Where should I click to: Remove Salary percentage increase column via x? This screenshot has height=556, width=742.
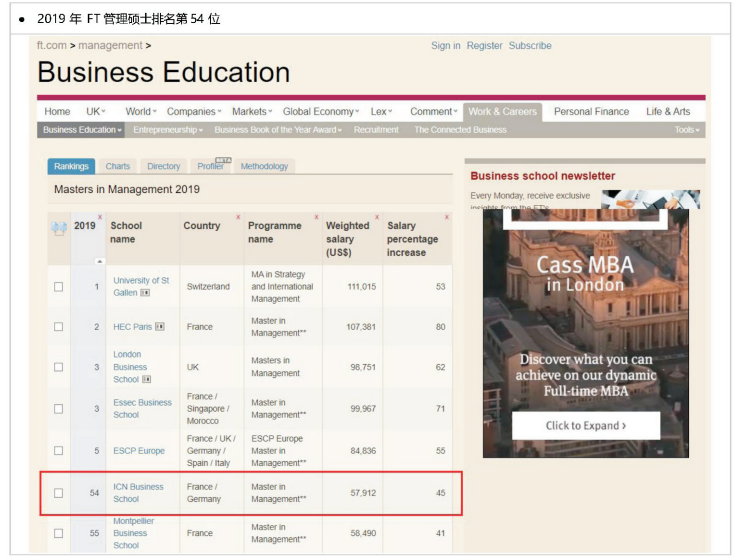pyautogui.click(x=446, y=217)
